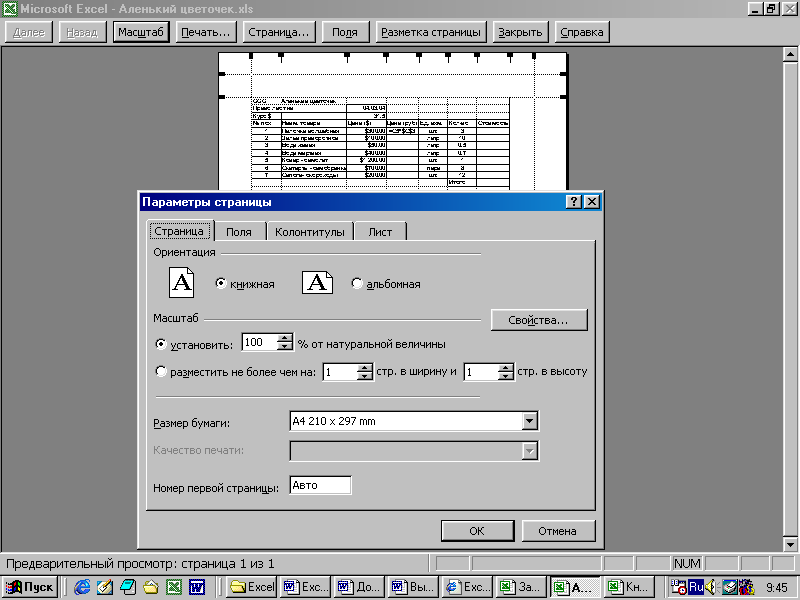
Task: Open the Start menu (Пуск)
Action: pyautogui.click(x=29, y=587)
